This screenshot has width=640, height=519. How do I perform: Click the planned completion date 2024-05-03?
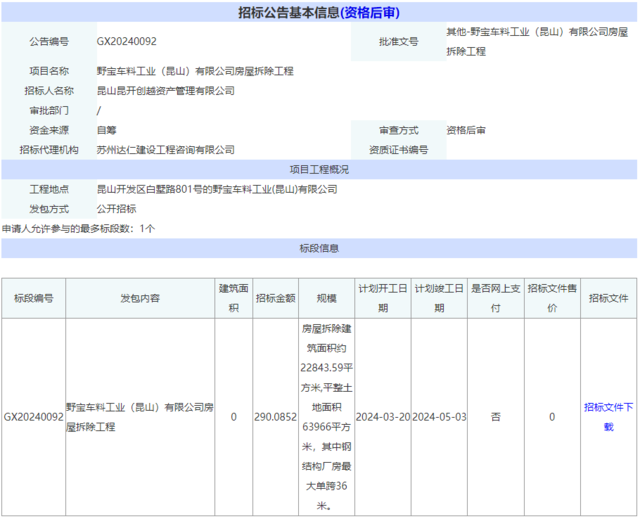[x=439, y=417]
